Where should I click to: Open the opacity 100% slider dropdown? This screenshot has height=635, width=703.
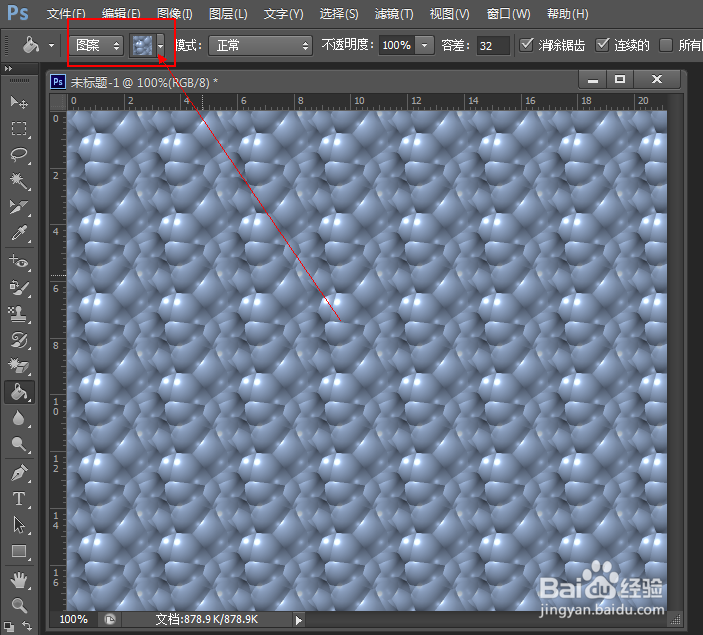pyautogui.click(x=425, y=45)
